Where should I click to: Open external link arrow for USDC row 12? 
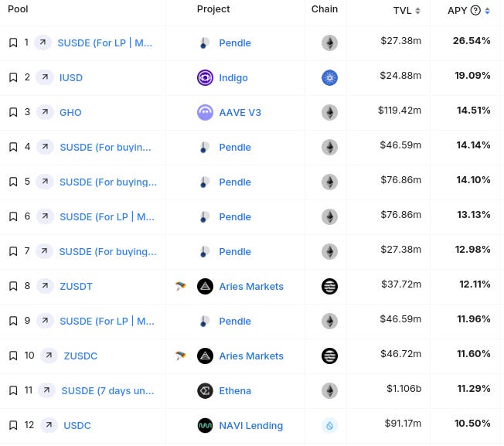pos(49,425)
